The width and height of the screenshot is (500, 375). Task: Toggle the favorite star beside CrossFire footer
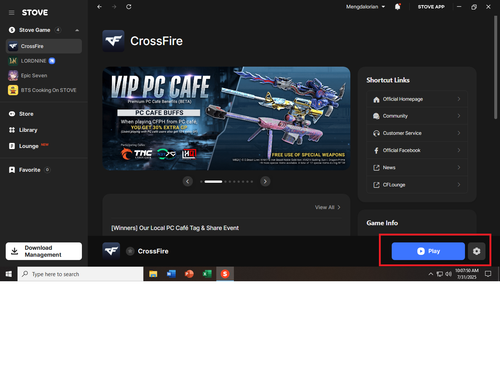coord(130,251)
